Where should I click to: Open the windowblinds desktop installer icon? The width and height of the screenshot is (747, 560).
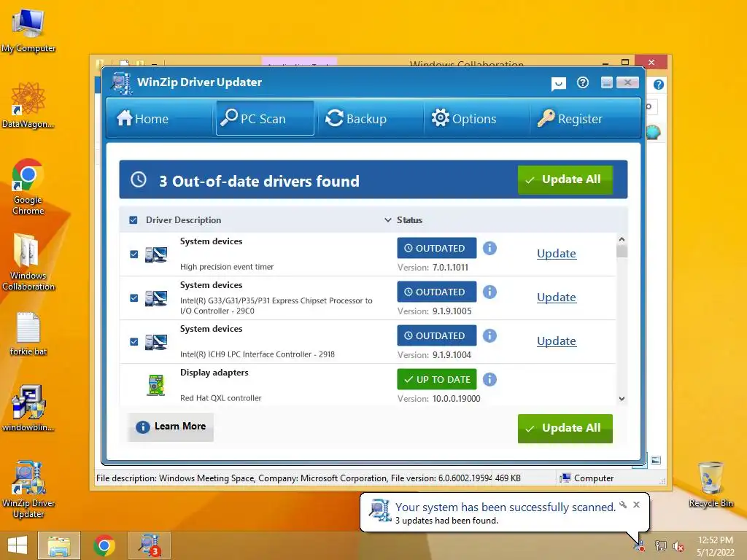pyautogui.click(x=28, y=408)
